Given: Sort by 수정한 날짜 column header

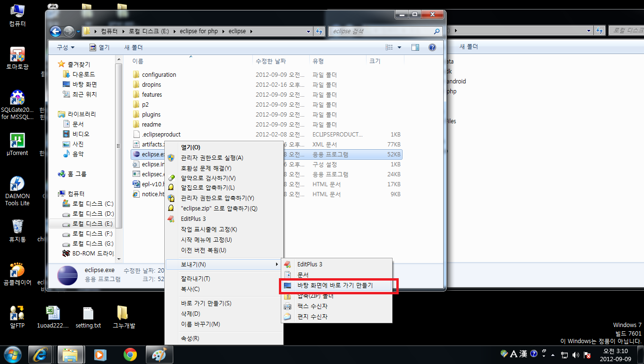Looking at the screenshot, I should (x=281, y=61).
